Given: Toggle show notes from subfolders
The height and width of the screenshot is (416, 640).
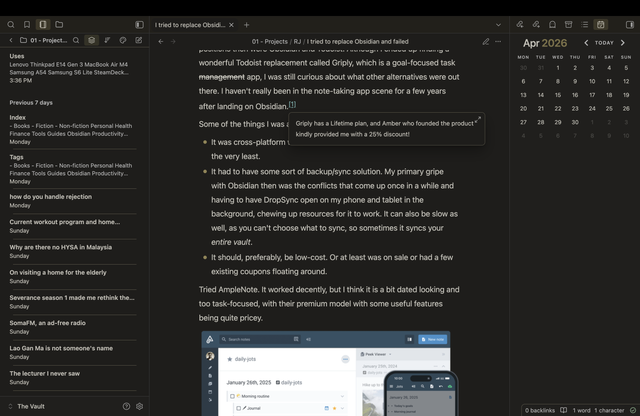Looking at the screenshot, I should coord(91,40).
